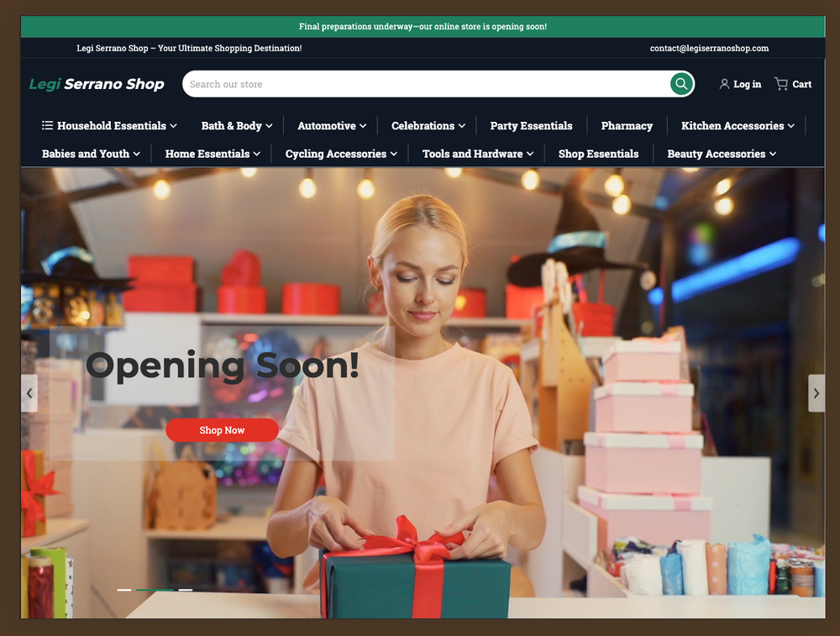Click the Log in user icon
The width and height of the screenshot is (840, 636).
pos(724,84)
